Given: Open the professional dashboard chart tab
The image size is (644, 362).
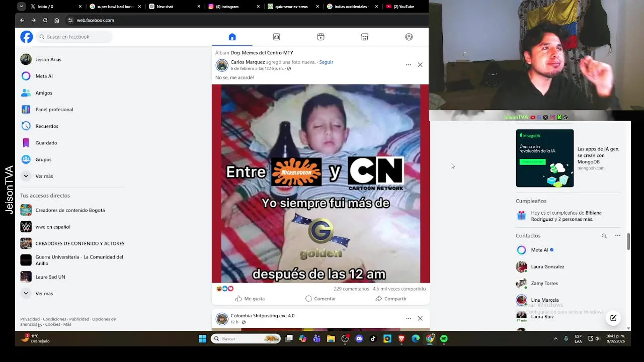Looking at the screenshot, I should [276, 37].
